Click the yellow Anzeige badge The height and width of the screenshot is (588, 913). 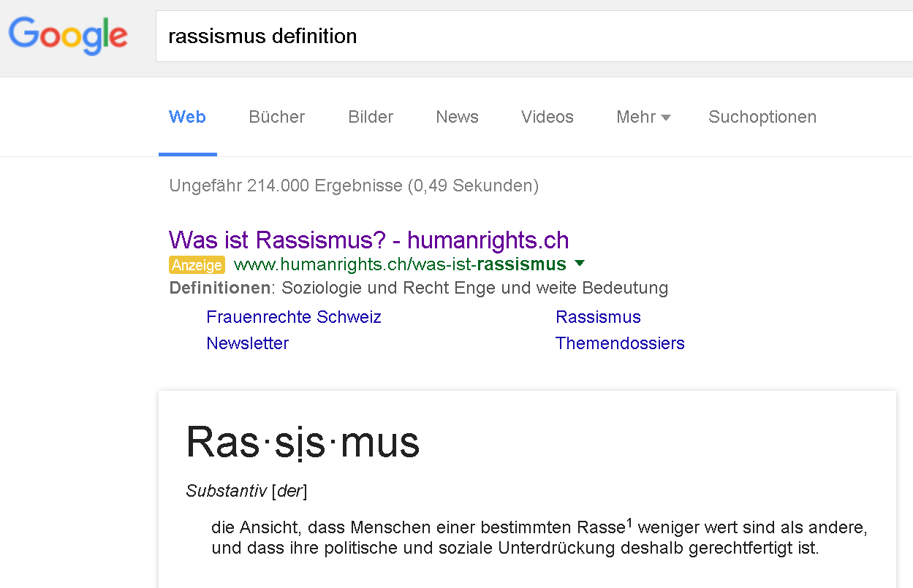197,264
